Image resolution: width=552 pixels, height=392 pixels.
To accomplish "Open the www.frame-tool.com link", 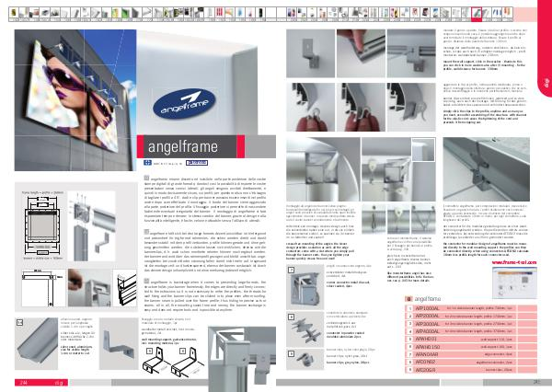I will [514, 262].
